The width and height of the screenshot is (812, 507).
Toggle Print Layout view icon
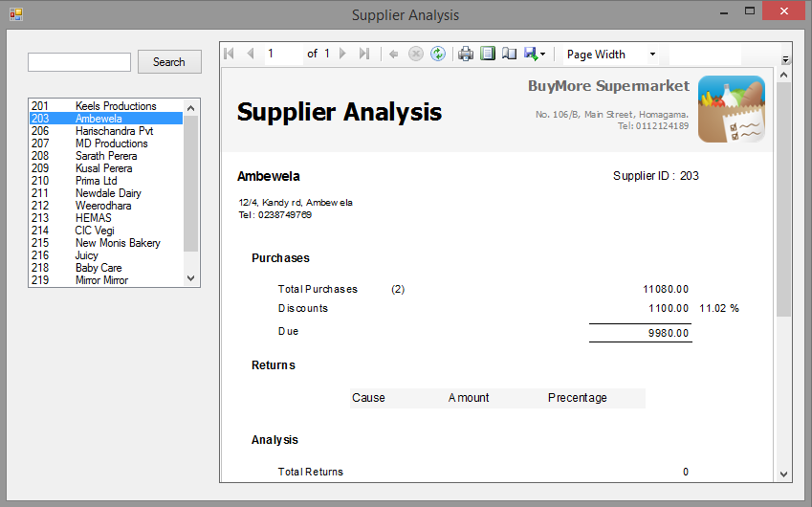[x=488, y=55]
